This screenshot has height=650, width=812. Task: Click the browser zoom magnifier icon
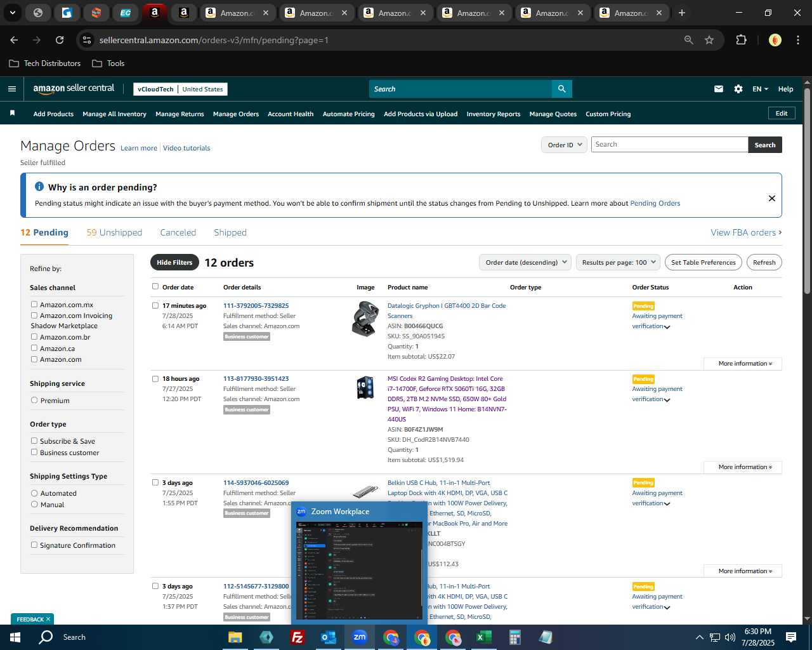[x=688, y=40]
